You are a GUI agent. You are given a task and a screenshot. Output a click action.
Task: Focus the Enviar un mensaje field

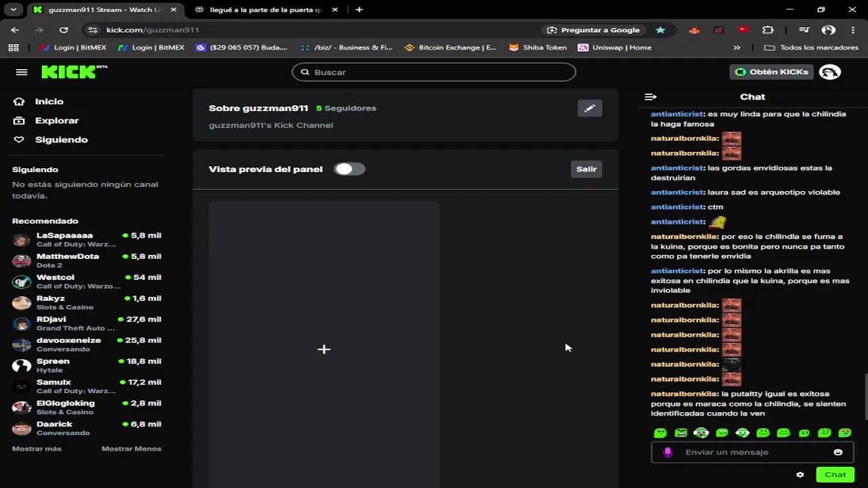(x=753, y=452)
